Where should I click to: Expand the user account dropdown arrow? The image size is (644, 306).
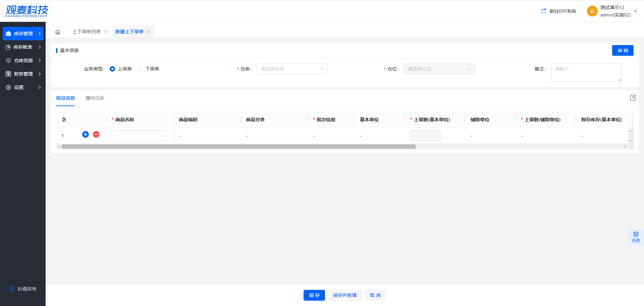(635, 11)
